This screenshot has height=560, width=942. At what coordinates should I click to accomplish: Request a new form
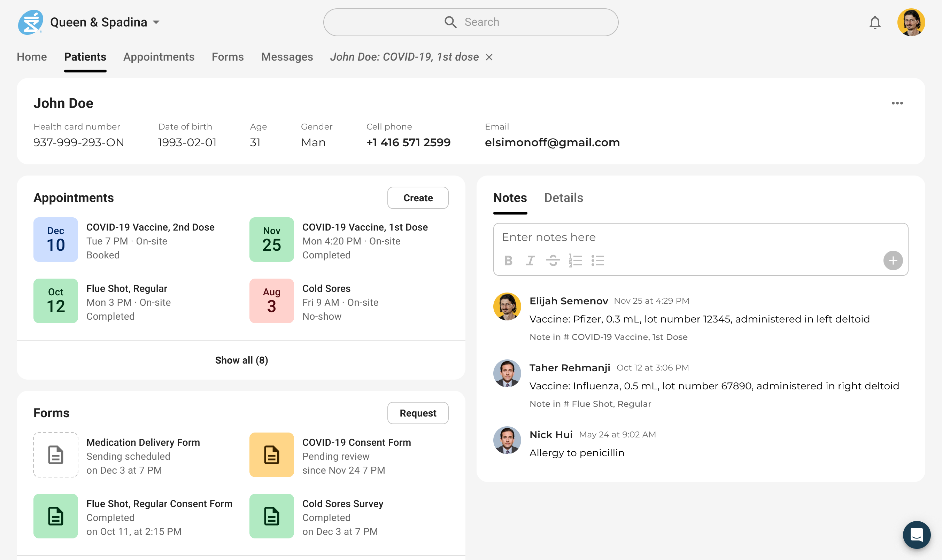pyautogui.click(x=418, y=413)
